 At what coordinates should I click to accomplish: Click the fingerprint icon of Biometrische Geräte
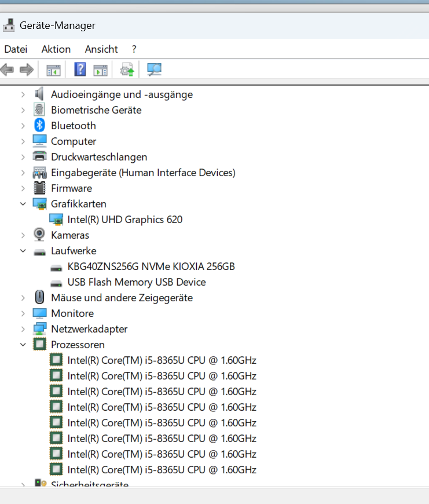[x=39, y=110]
